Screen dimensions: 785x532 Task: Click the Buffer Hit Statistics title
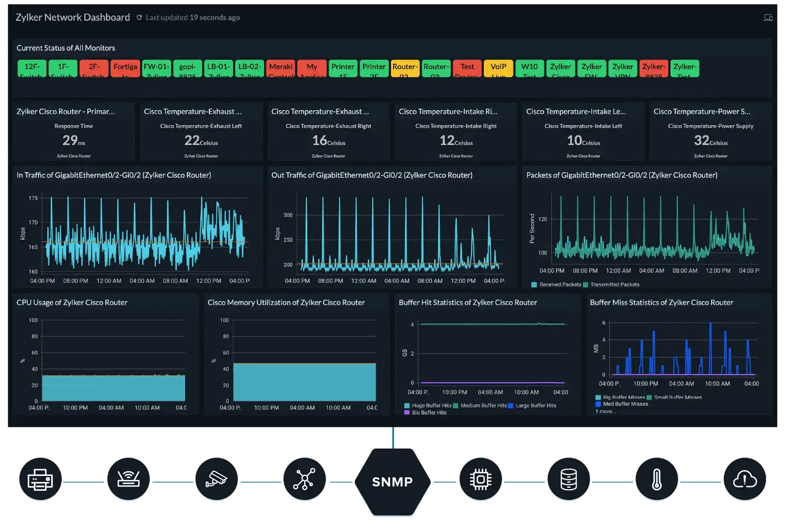tap(468, 303)
